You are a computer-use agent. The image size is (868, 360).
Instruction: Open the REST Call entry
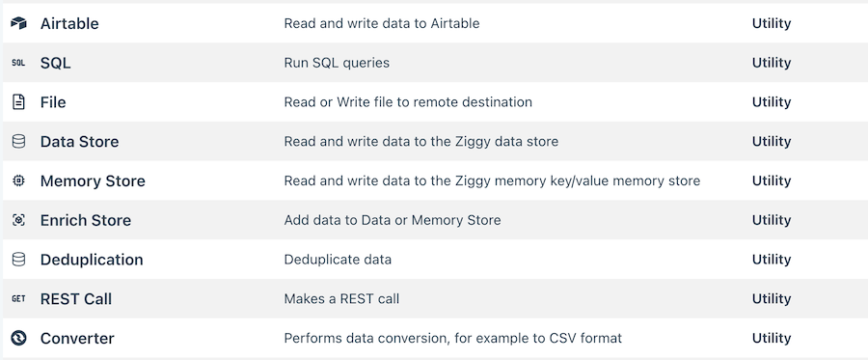[x=76, y=299]
